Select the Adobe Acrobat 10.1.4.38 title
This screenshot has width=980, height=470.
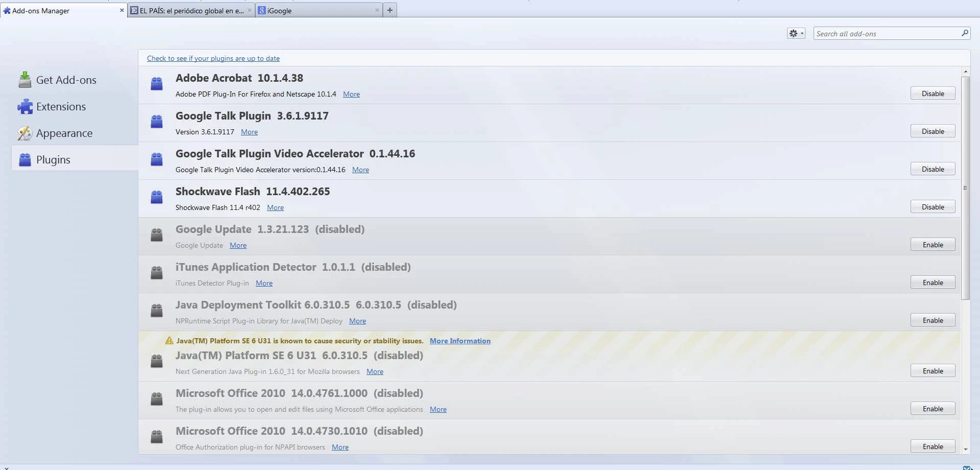tap(239, 78)
